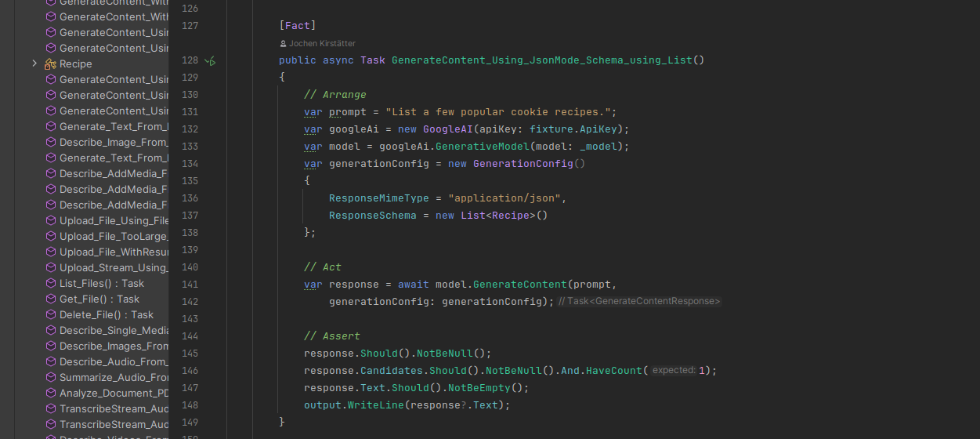This screenshot has width=980, height=439.
Task: Click the method name GenerateContent_Using_JsonMode_Schema_using_List
Action: [542, 60]
